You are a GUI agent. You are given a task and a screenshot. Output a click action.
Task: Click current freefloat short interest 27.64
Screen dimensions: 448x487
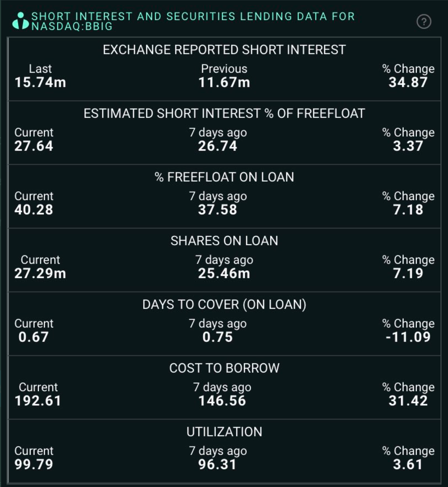coord(34,146)
